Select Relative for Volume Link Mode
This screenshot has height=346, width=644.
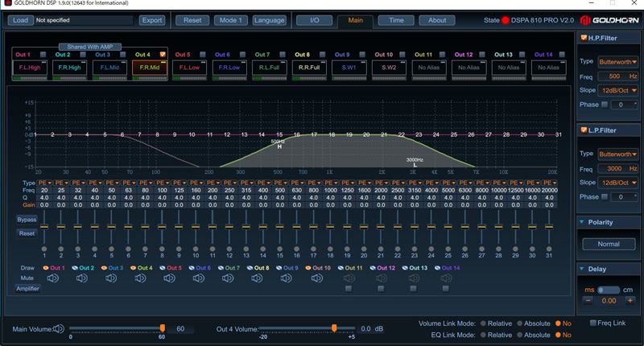[484, 323]
